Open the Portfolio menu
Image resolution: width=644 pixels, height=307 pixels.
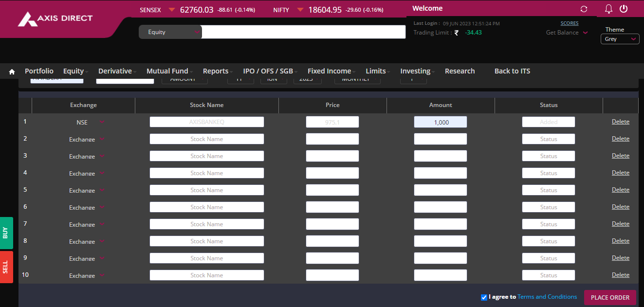(39, 71)
